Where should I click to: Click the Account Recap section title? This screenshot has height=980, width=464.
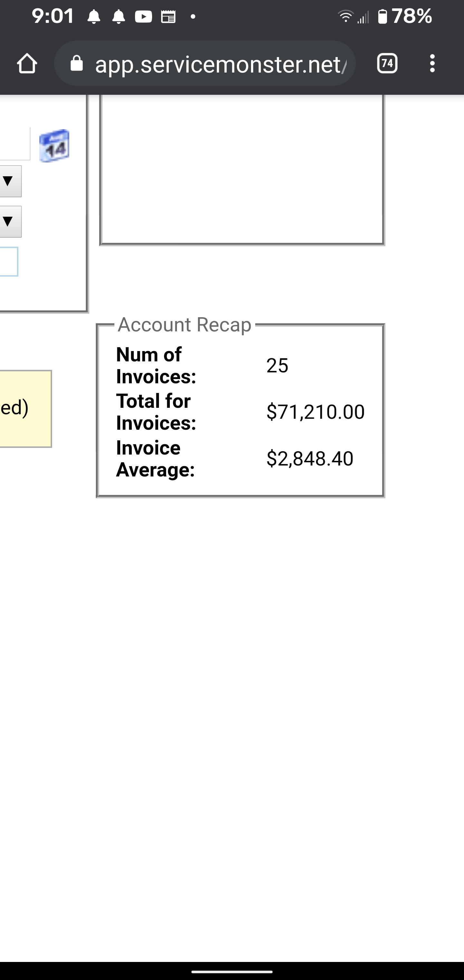184,325
